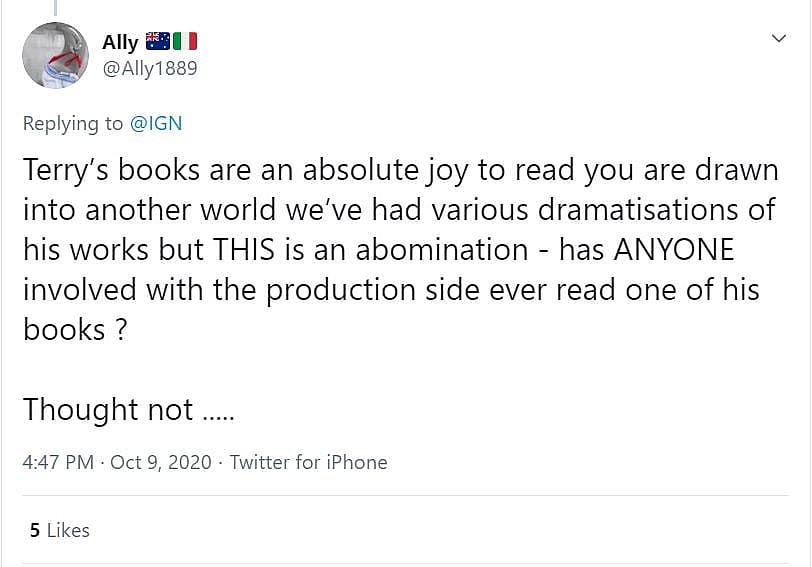Click the "Replying to" label
Image resolution: width=812 pixels, height=567 pixels.
[x=73, y=123]
